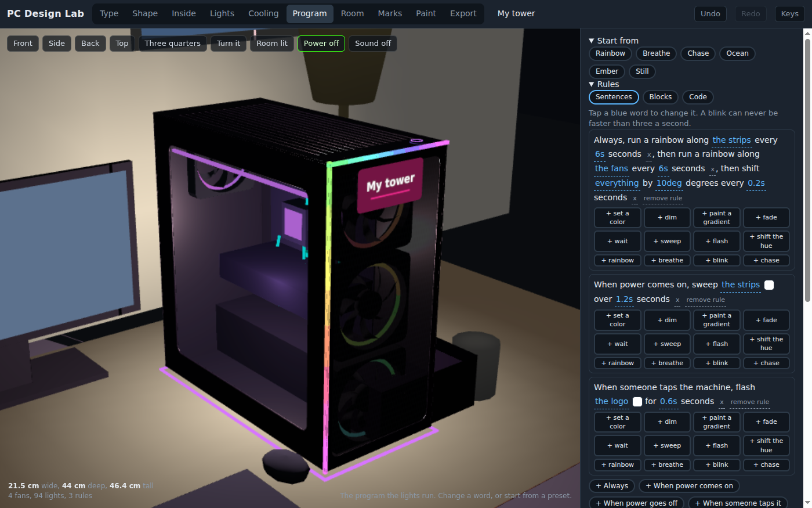Change 'the strips' target in the Always rule
Viewport: 812px width, 508px height.
731,140
